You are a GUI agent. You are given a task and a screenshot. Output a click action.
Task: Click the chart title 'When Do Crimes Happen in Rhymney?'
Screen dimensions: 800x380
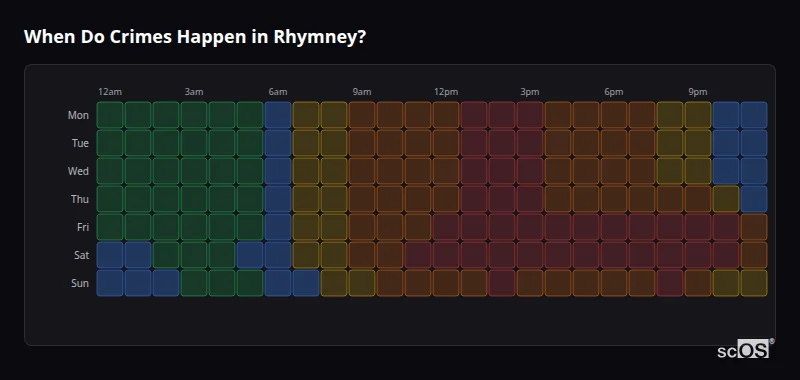click(195, 37)
